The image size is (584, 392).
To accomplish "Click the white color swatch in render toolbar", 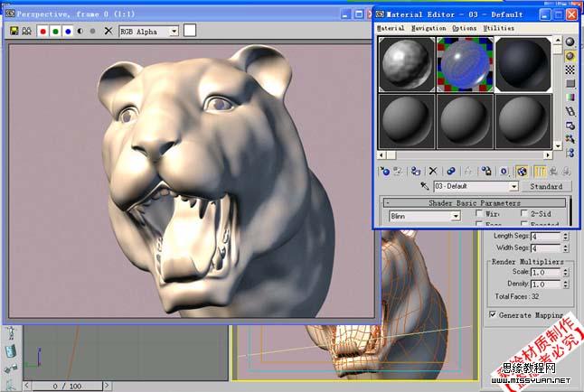I will click(x=190, y=31).
